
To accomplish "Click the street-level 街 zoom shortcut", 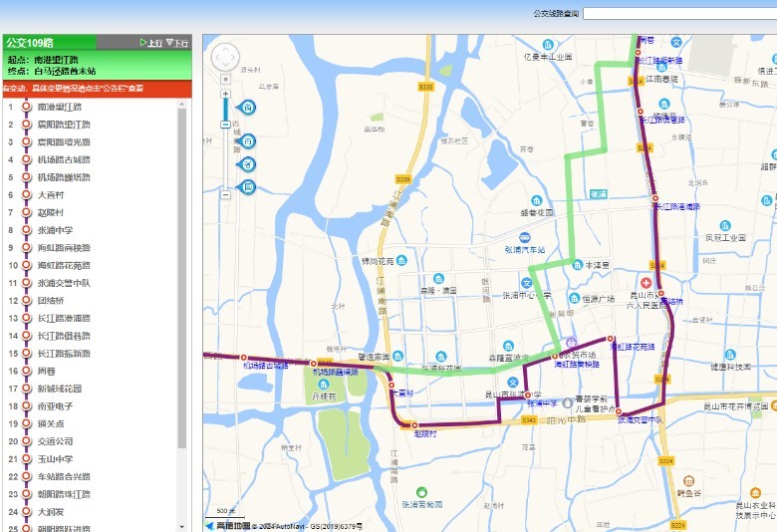I will pyautogui.click(x=247, y=107).
